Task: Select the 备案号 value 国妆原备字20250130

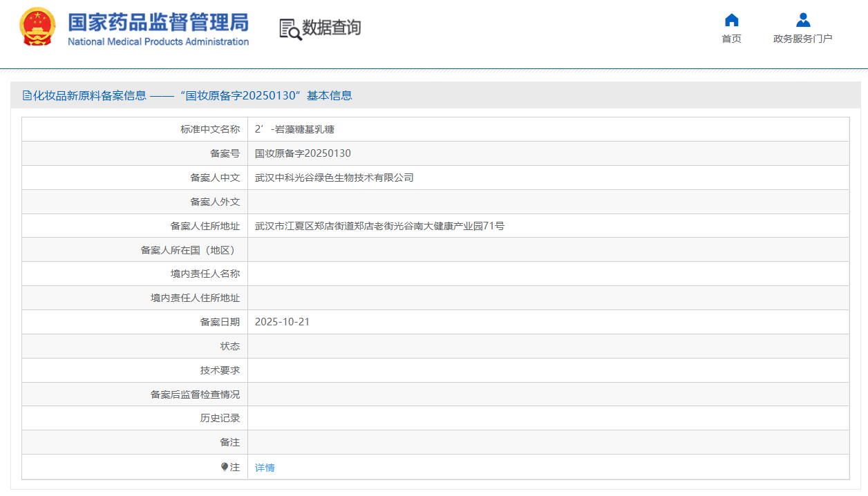Action: pyautogui.click(x=303, y=153)
